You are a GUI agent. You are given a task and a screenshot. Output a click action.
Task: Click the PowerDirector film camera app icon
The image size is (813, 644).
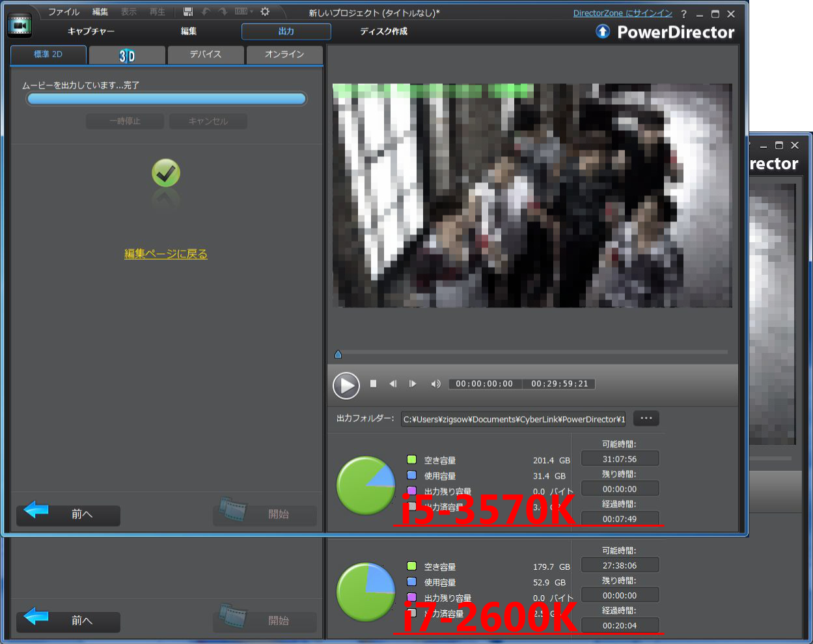pos(19,25)
